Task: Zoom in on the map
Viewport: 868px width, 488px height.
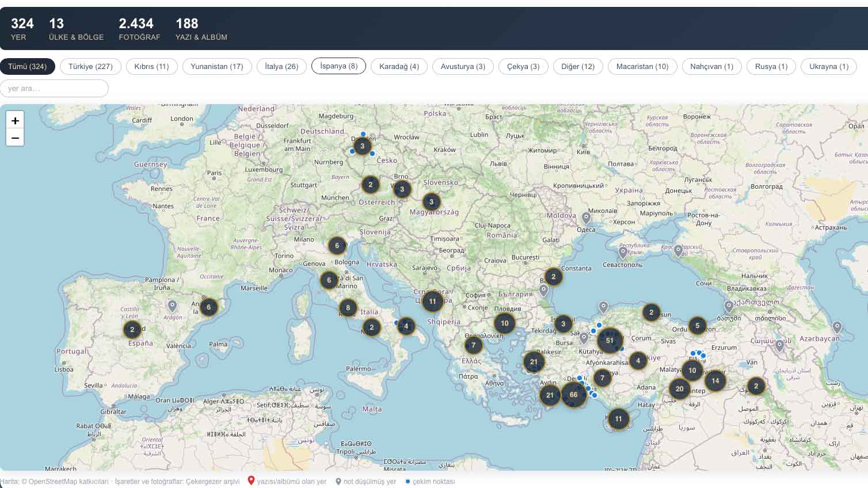Action: point(15,120)
